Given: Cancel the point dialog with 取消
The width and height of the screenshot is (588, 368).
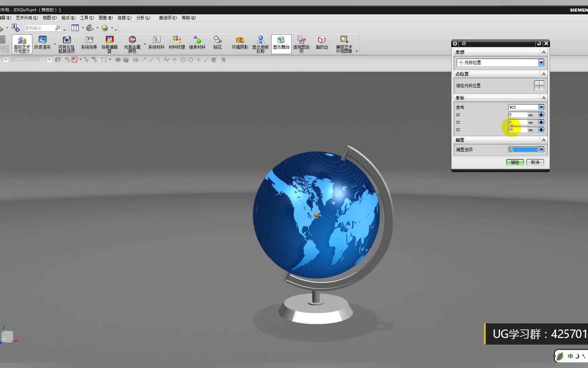Looking at the screenshot, I should tap(535, 162).
